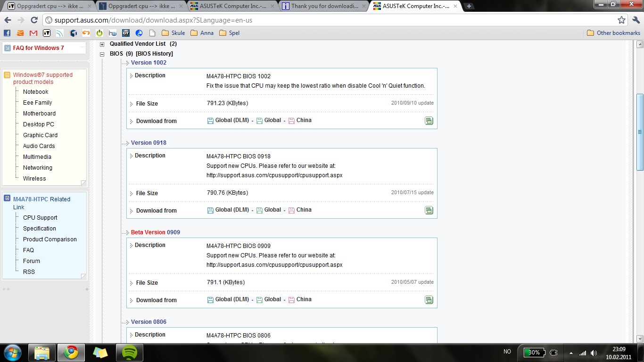644x362 pixels.
Task: Click the Windows 7 supported product models icon
Action: [7, 74]
